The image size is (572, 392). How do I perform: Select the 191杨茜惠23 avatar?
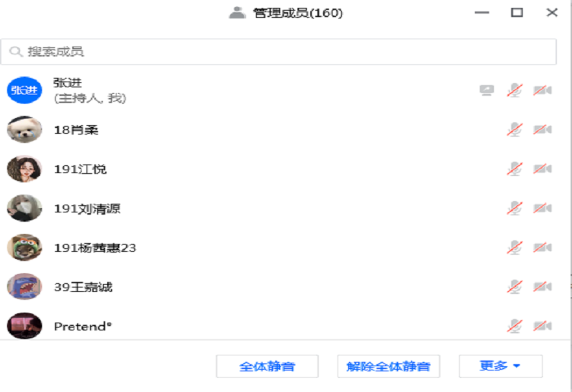click(24, 248)
